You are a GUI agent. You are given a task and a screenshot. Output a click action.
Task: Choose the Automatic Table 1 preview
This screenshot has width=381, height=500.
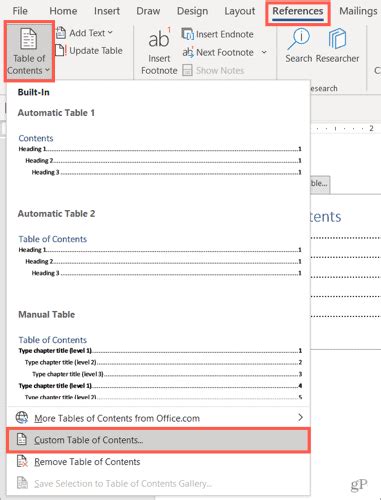(x=160, y=155)
